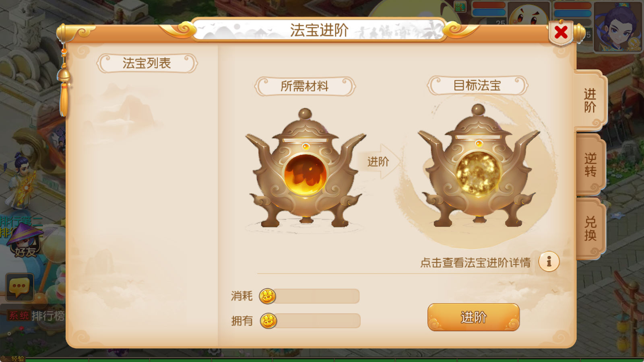Tap the gold coin icon beside 拥有
This screenshot has height=362, width=644.
point(268,321)
